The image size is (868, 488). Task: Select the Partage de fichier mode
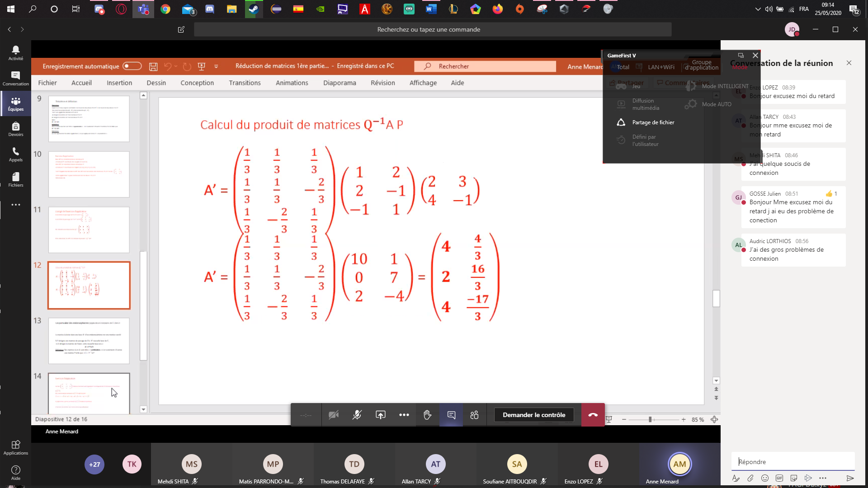[653, 122]
